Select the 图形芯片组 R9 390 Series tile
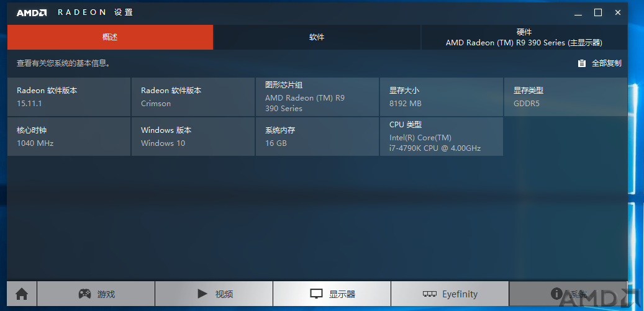Image resolution: width=644 pixels, height=311 pixels. click(x=317, y=97)
